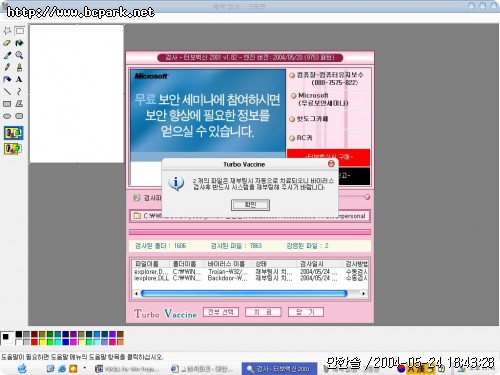Viewport: 500px width, 375px height.
Task: Pick the Airbrush spray tool
Action: [7, 79]
